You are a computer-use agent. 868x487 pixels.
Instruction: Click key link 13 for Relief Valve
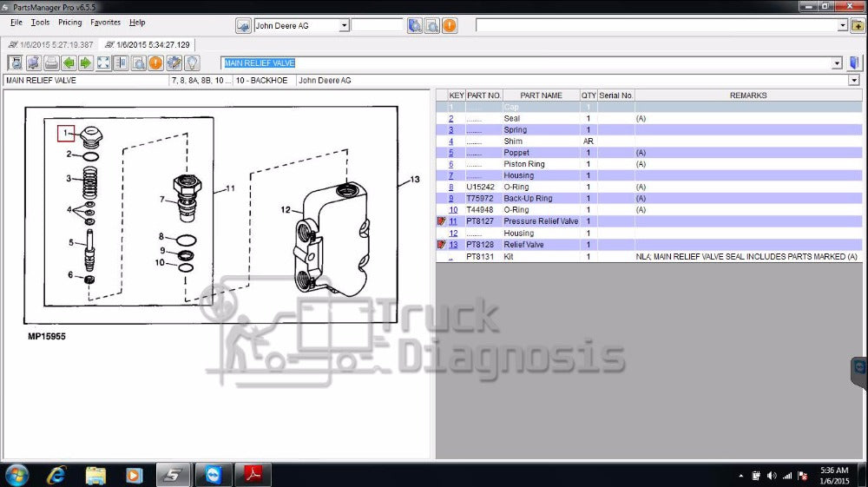pos(452,245)
